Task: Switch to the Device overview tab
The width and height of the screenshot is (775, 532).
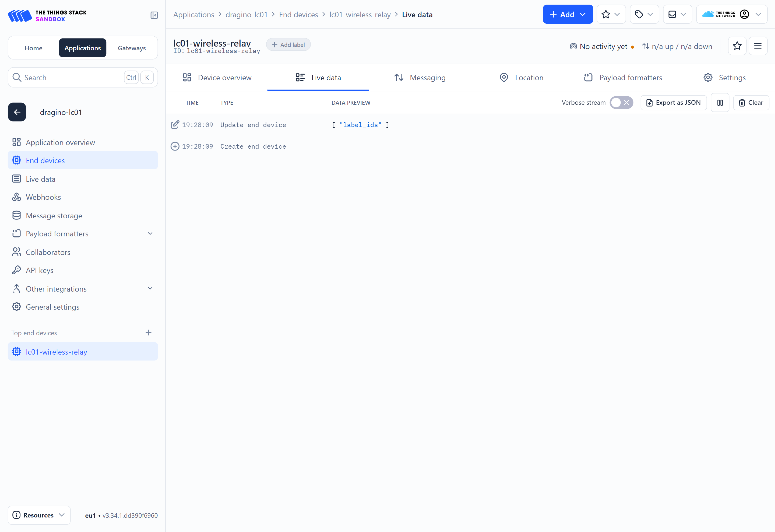Action: pyautogui.click(x=217, y=77)
